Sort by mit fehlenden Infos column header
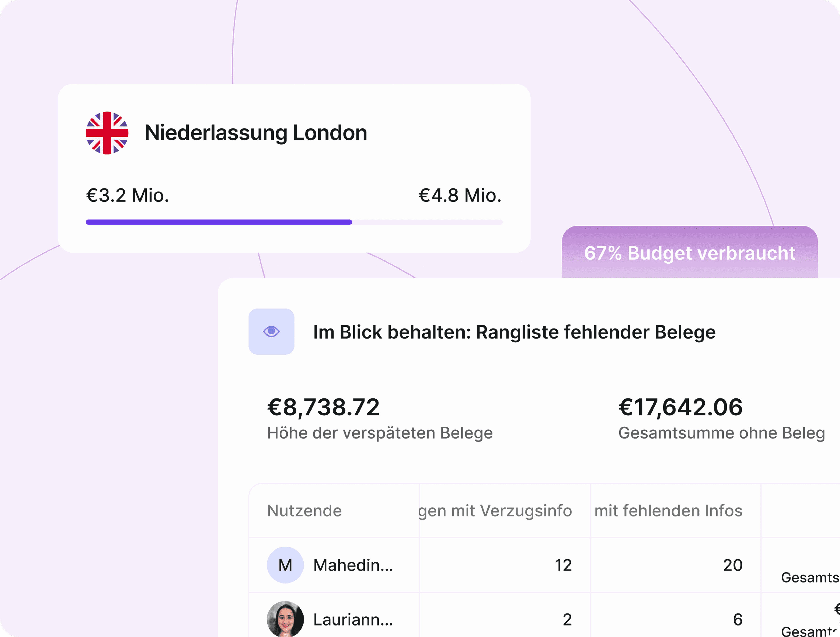The width and height of the screenshot is (840, 637). (668, 511)
